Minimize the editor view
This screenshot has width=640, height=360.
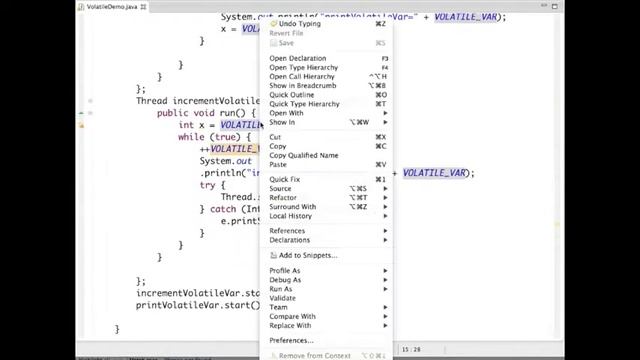[544, 6]
